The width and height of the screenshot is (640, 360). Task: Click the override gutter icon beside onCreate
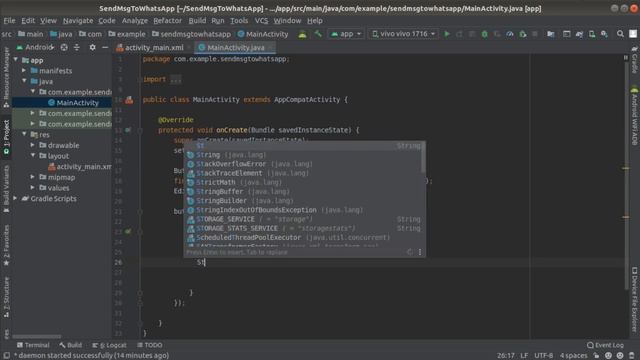(x=128, y=130)
